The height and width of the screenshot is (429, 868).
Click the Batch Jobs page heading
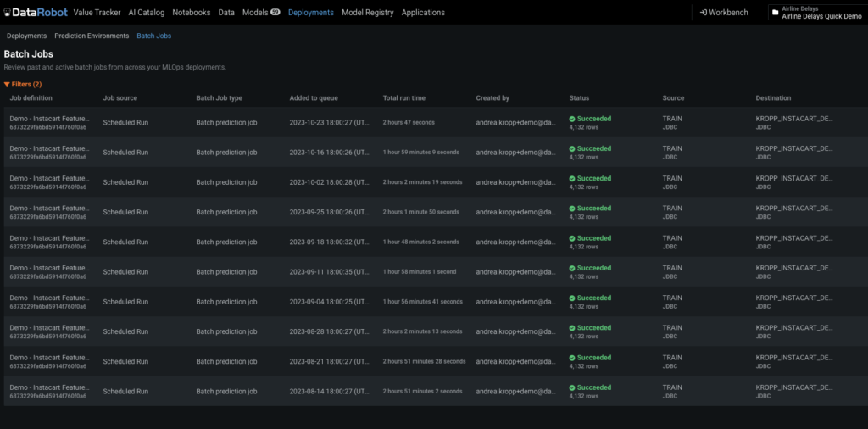(x=28, y=54)
